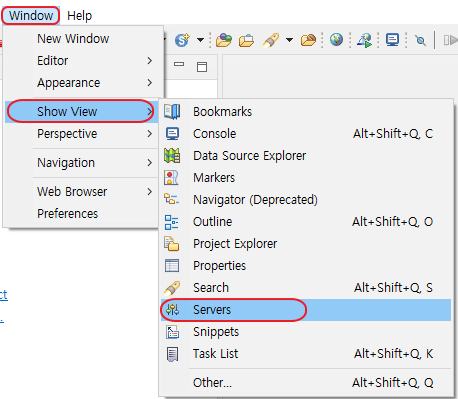
Task: Click the Properties table icon
Action: (172, 266)
